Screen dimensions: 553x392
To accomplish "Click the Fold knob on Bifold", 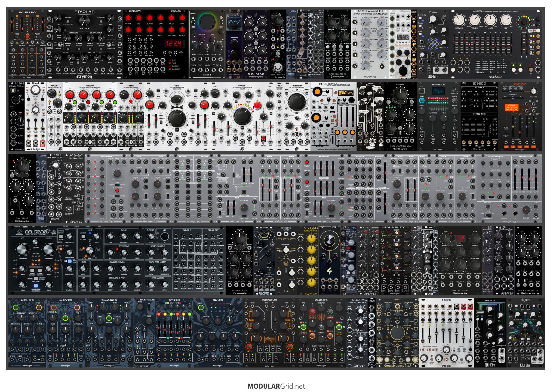I will click(35, 90).
